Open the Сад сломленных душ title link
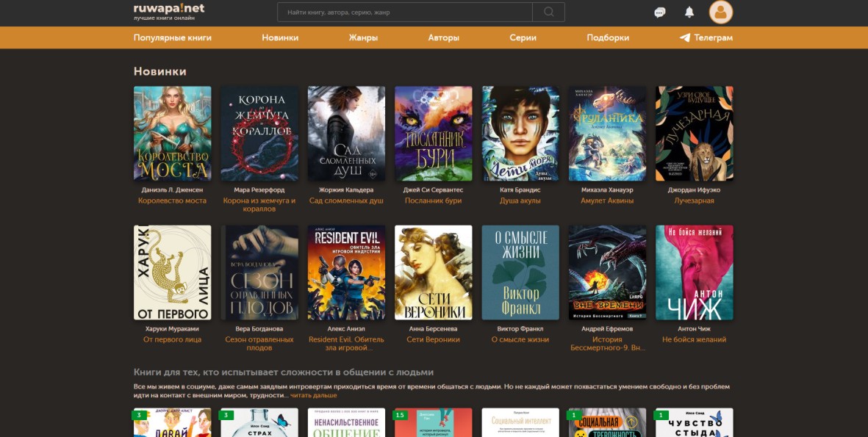Screen dimensions: 868x437 [x=346, y=201]
